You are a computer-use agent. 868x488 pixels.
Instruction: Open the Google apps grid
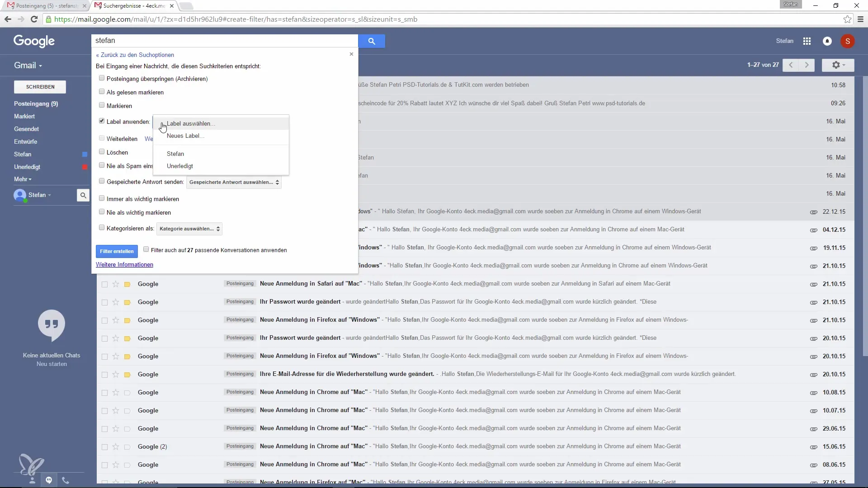(807, 41)
